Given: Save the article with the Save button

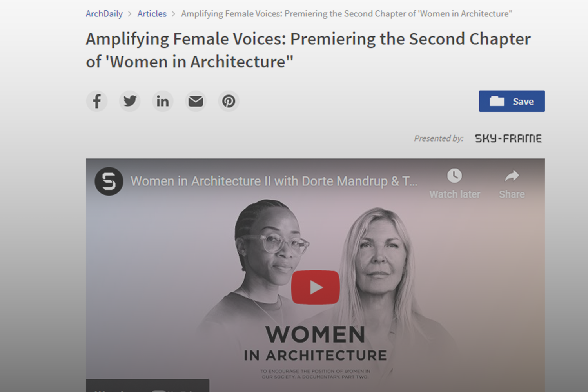Looking at the screenshot, I should pyautogui.click(x=512, y=101).
